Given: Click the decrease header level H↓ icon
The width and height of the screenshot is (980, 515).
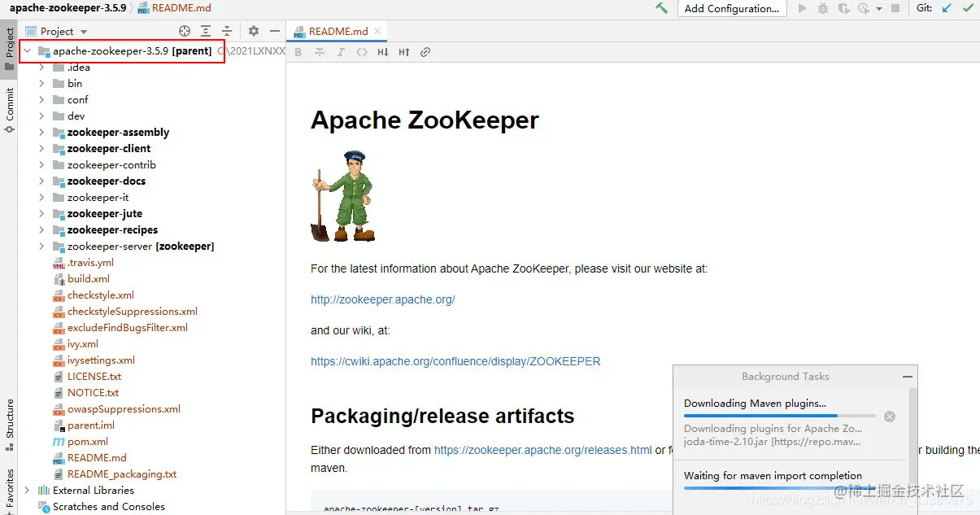Looking at the screenshot, I should 383,52.
